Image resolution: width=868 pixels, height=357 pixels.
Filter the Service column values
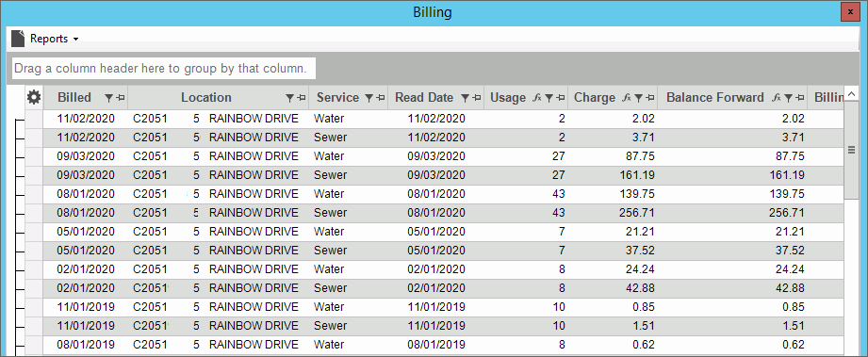pos(369,98)
